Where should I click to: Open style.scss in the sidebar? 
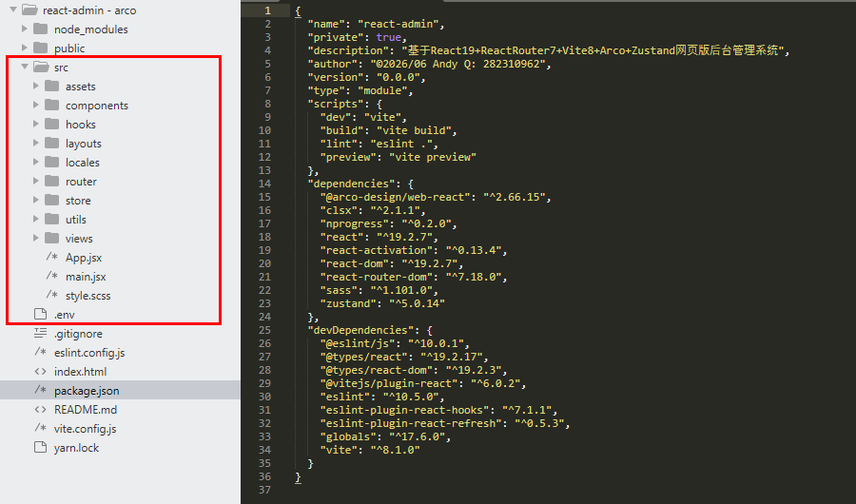[88, 296]
